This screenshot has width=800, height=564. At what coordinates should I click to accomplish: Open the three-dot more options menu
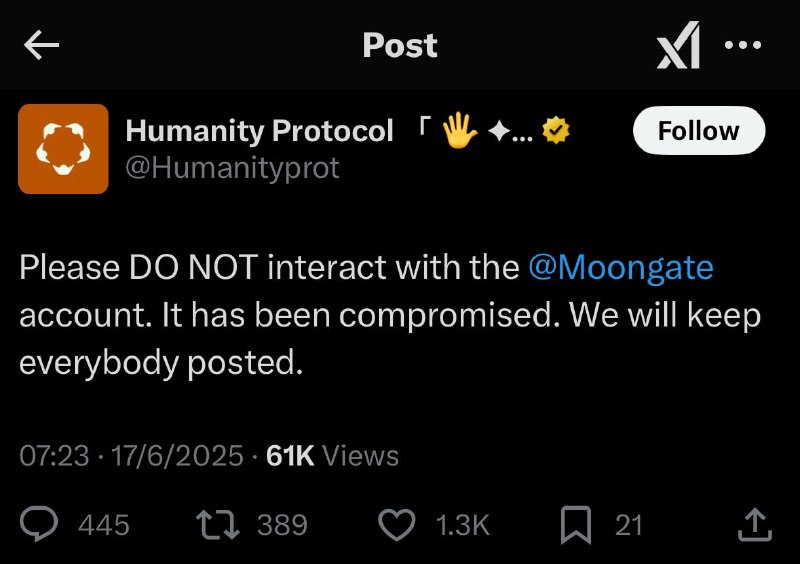coord(743,45)
